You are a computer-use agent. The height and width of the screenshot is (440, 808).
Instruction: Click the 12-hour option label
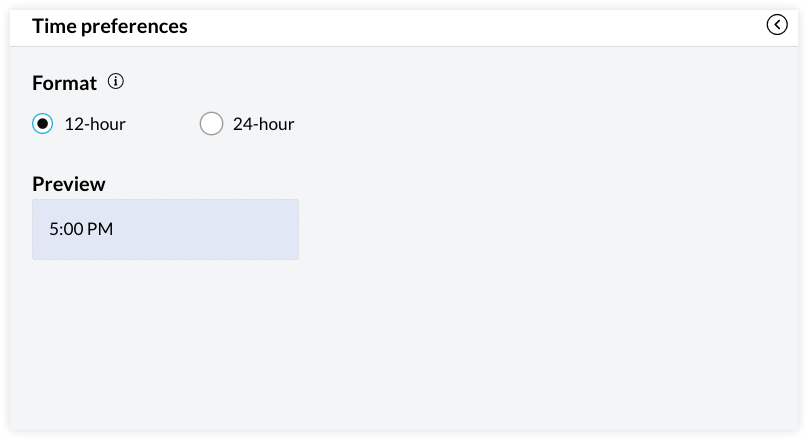tap(95, 124)
